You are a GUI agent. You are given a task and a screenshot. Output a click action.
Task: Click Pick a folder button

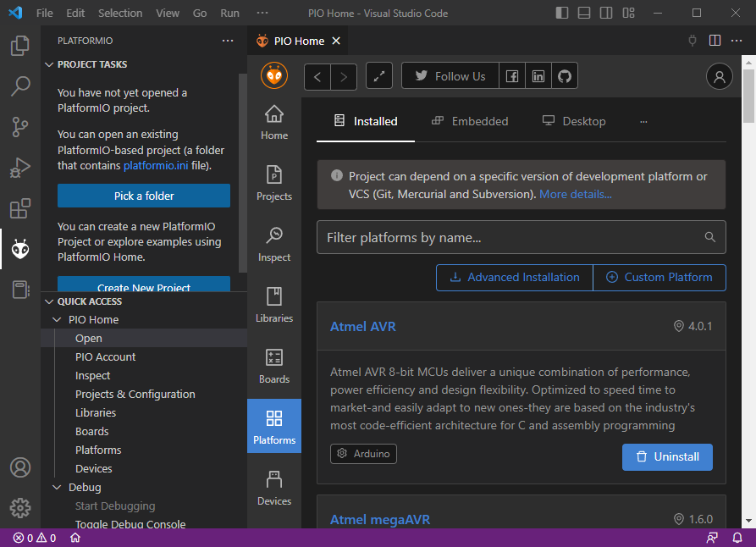click(x=144, y=196)
